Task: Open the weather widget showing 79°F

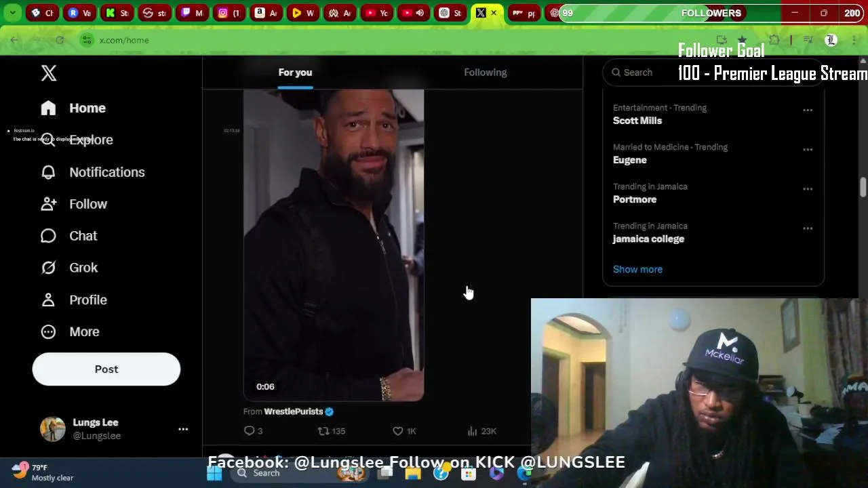Action: point(42,472)
